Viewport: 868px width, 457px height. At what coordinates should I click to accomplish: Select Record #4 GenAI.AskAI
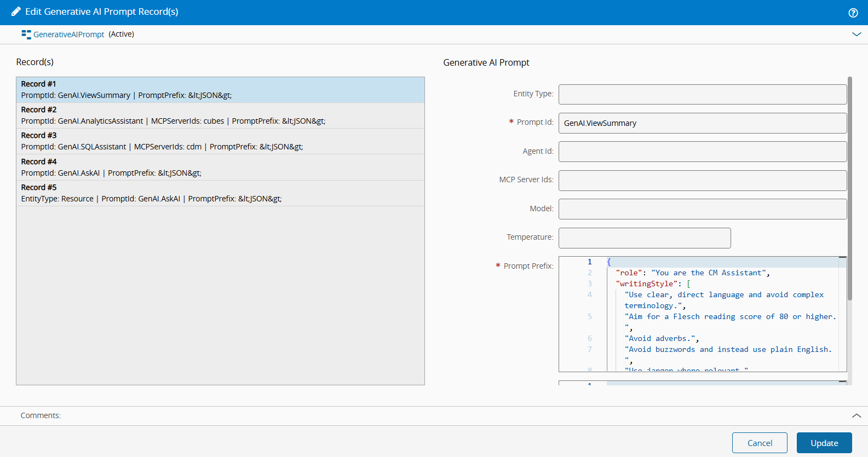[220, 167]
